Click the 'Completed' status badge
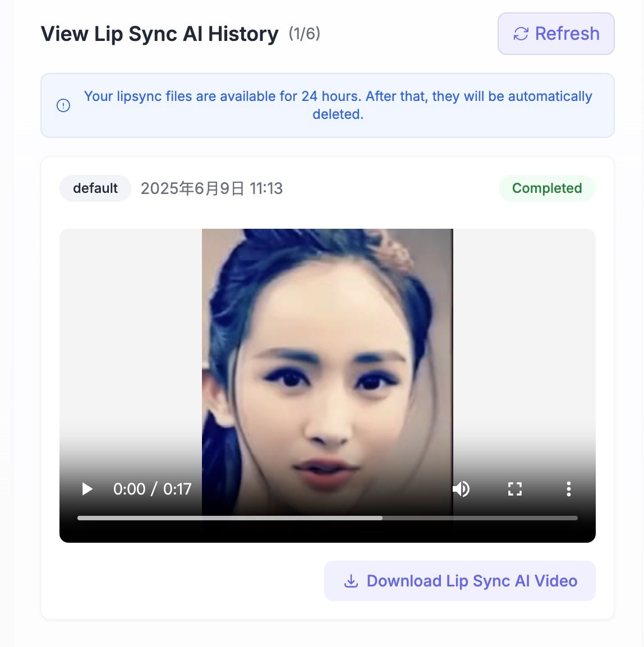The image size is (644, 647). 547,188
